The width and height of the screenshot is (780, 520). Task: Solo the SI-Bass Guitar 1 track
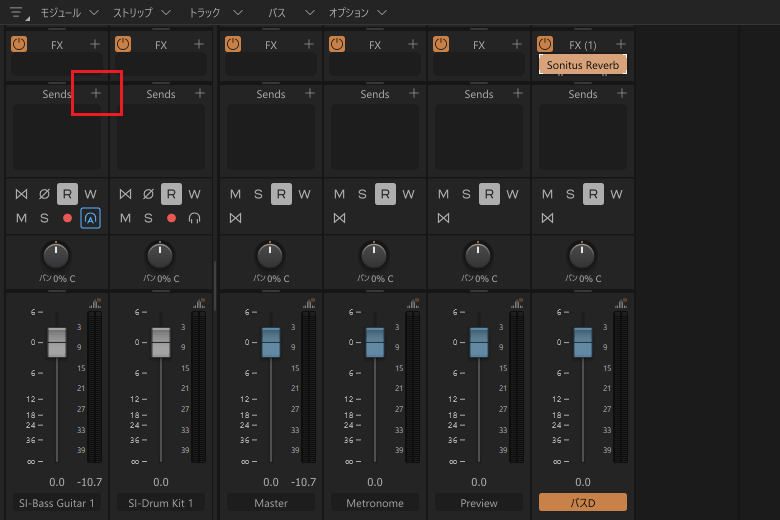[44, 218]
